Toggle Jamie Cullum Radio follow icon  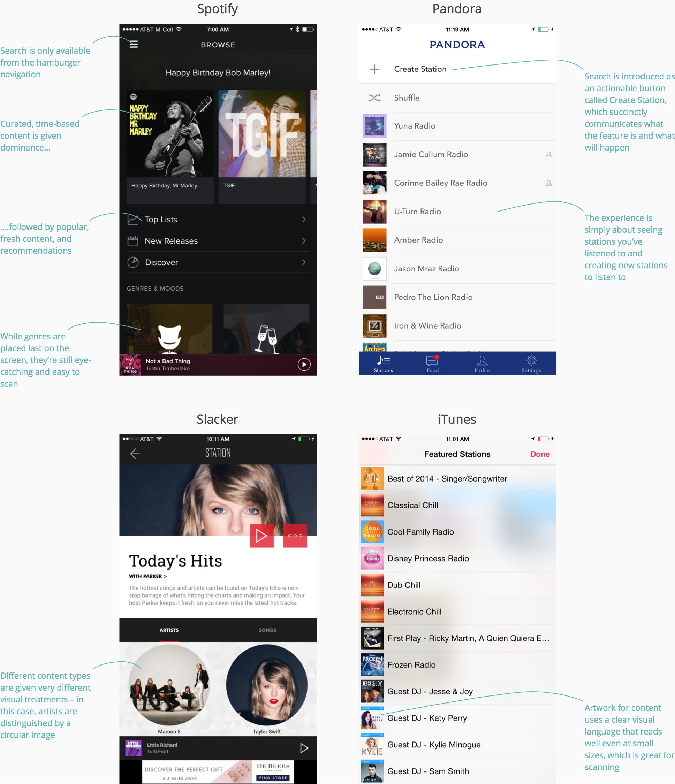[549, 155]
